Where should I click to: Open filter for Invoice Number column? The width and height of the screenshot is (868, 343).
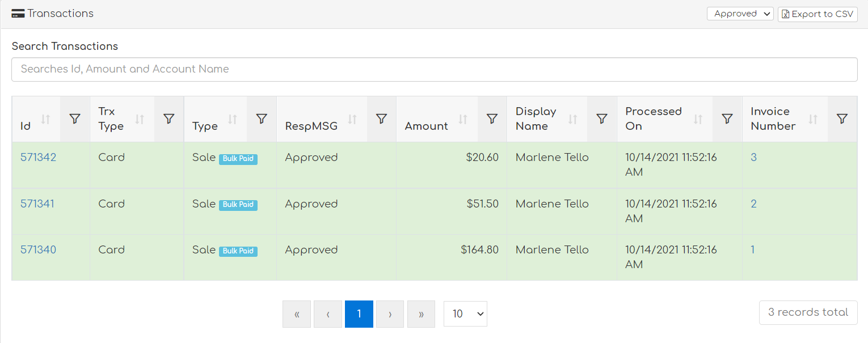pyautogui.click(x=842, y=119)
